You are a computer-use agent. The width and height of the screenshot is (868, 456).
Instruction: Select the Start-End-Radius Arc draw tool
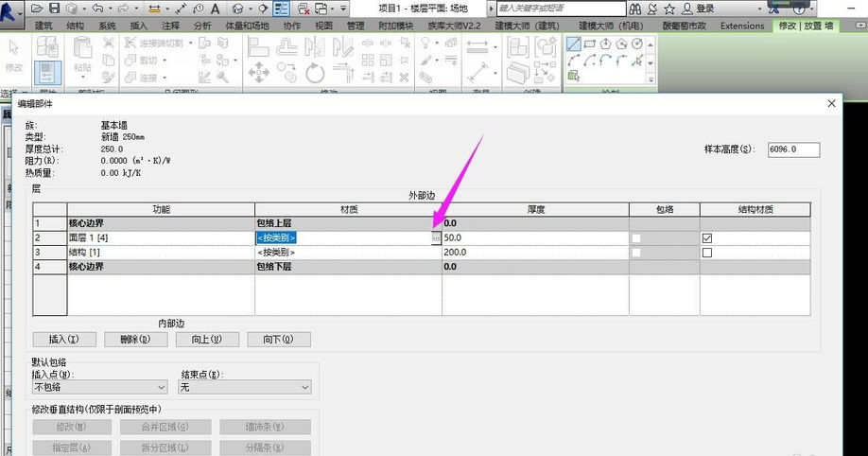574,61
